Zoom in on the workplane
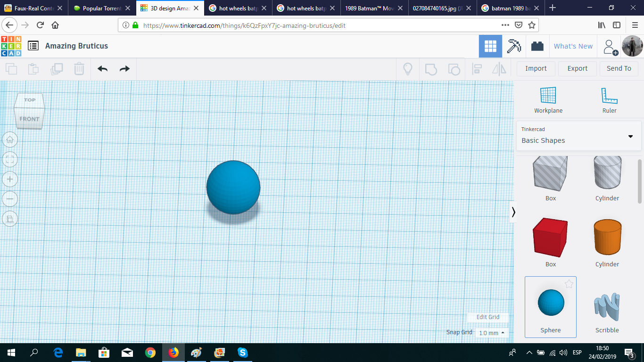 pos(10,179)
